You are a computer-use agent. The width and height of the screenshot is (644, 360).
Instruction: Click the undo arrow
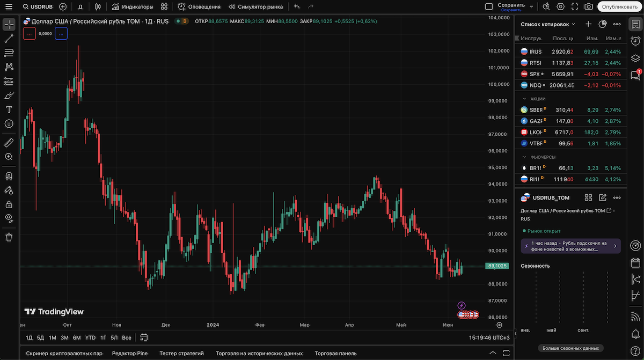[297, 7]
